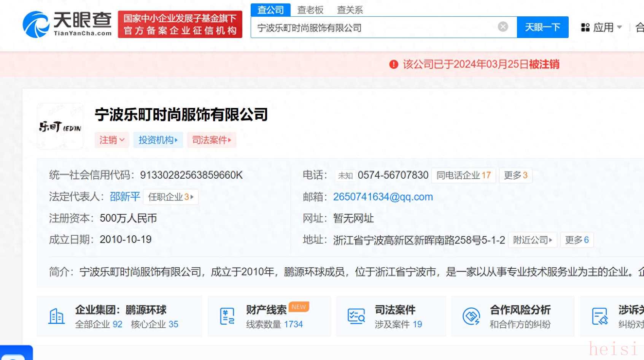
Task: Open legal representative 邵新平 link
Action: point(125,197)
